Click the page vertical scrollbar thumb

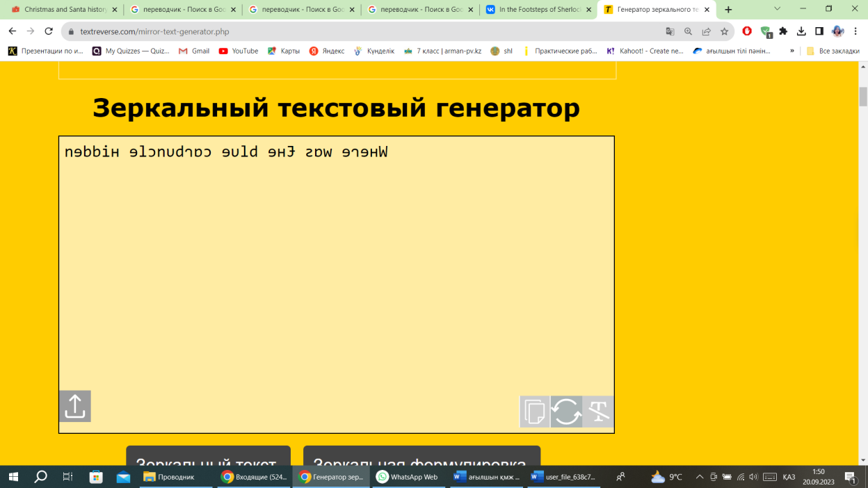click(863, 97)
